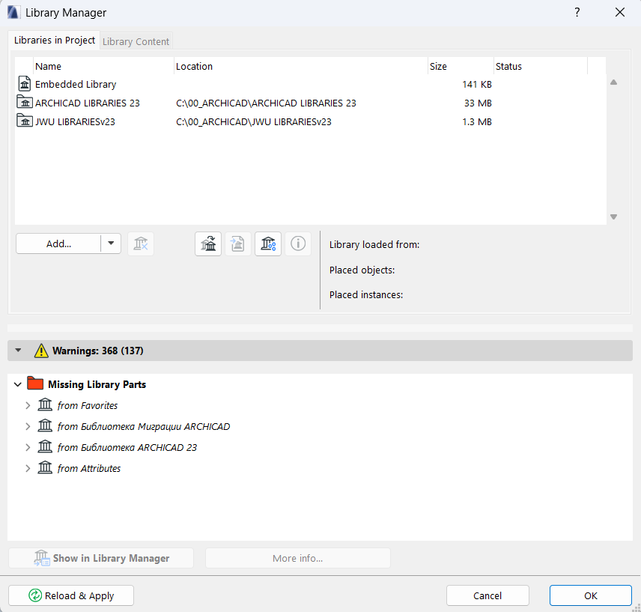The width and height of the screenshot is (641, 612).
Task: Click library icon beside from Библиотека Миграции ARCHICAD
Action: 45,426
